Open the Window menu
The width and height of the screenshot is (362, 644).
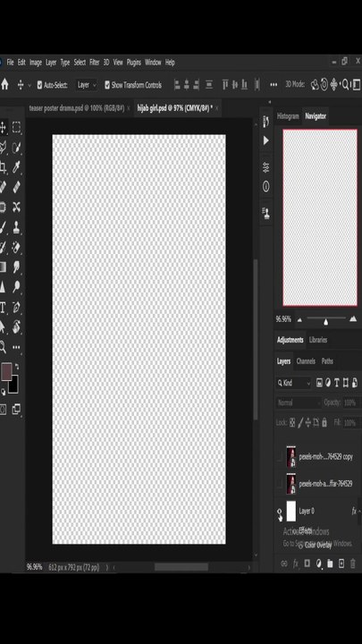click(153, 63)
